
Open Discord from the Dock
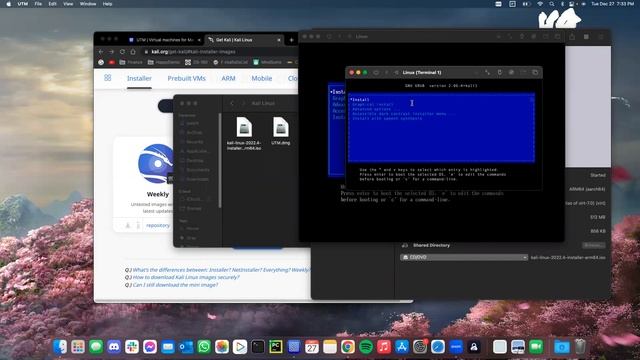click(114, 347)
